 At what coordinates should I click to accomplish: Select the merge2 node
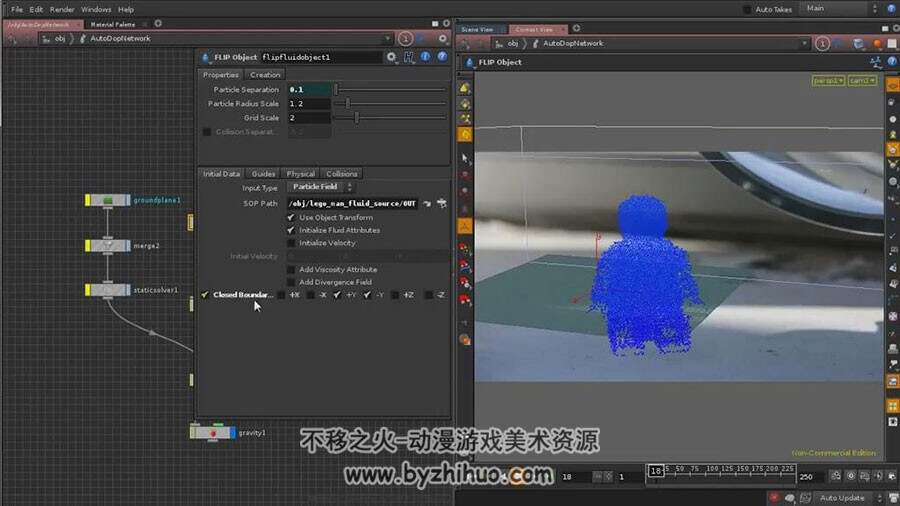pyautogui.click(x=108, y=246)
